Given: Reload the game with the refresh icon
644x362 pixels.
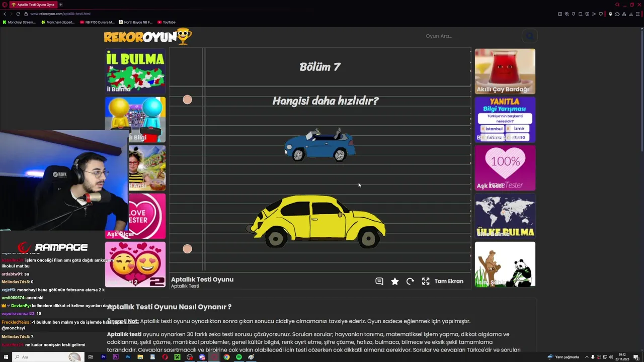Looking at the screenshot, I should (410, 281).
